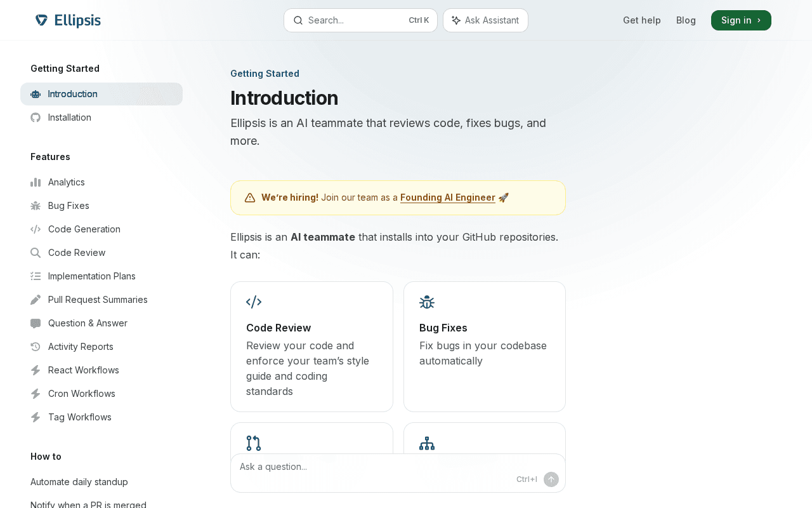Click the Features section heading

(x=50, y=157)
